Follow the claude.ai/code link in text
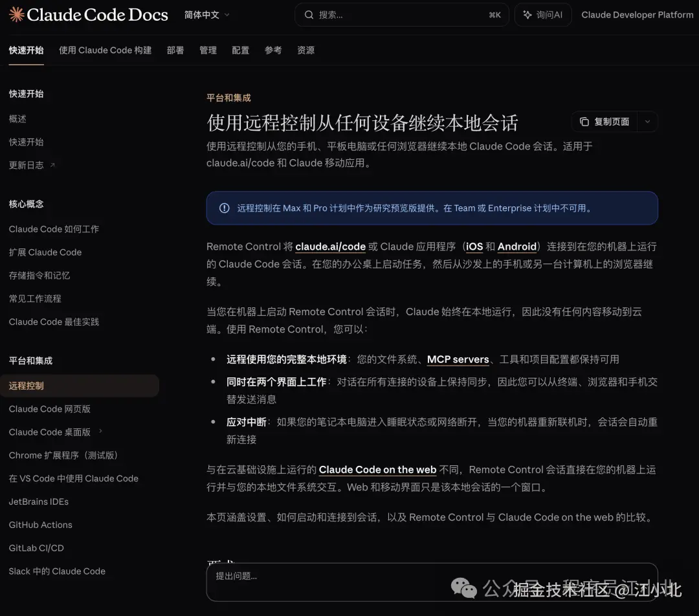The image size is (699, 616). click(330, 247)
